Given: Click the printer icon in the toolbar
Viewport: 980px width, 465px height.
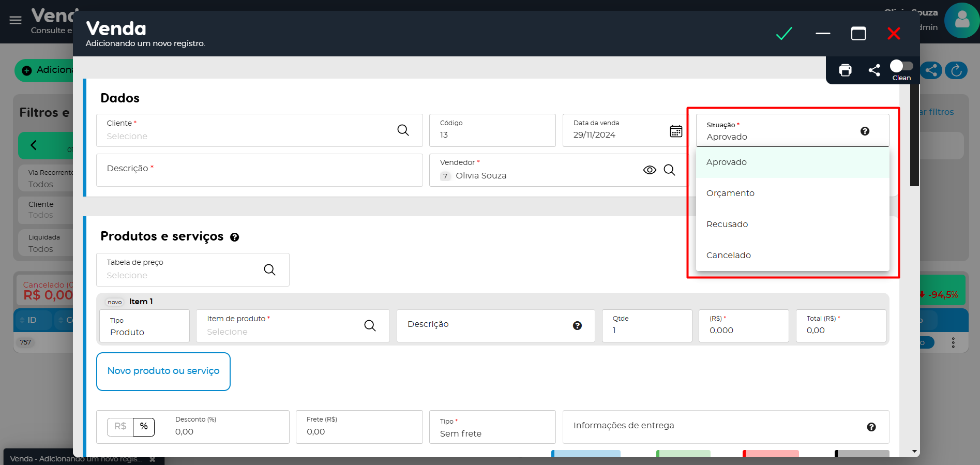Looking at the screenshot, I should tap(845, 70).
